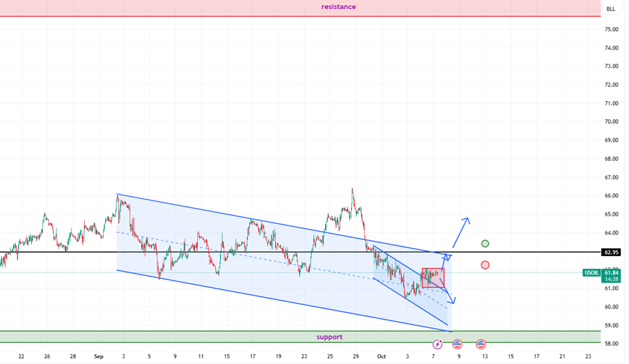Select the resistance text label
This screenshot has width=629, height=364.
pos(338,7)
